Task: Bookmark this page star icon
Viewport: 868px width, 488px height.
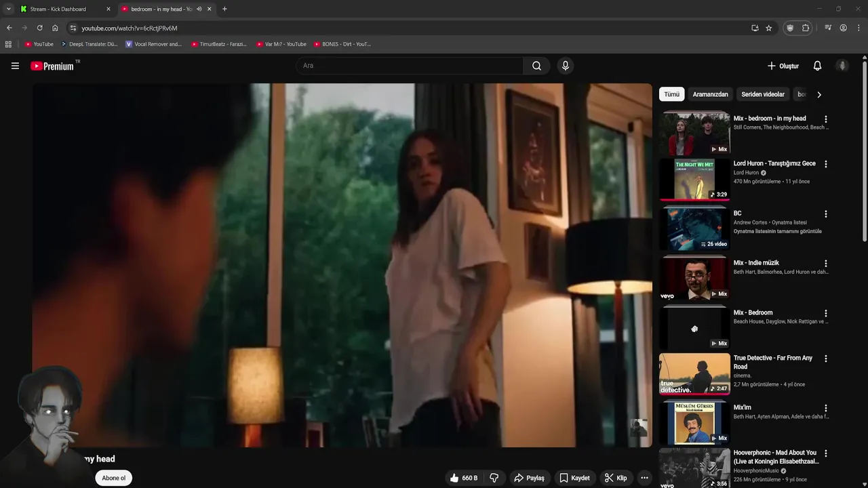Action: point(769,28)
